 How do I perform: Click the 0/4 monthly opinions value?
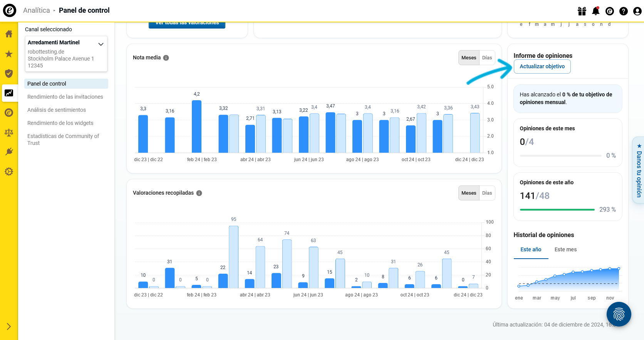(527, 142)
